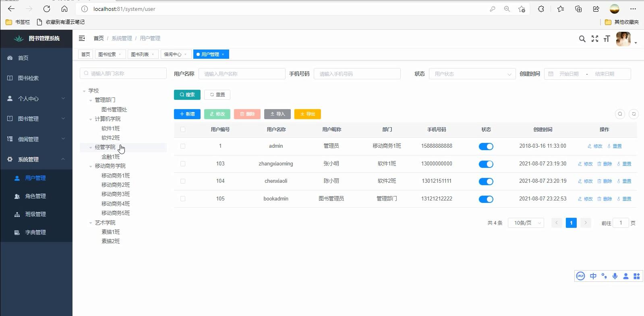Check the admin row checkbox
644x316 pixels.
click(183, 146)
